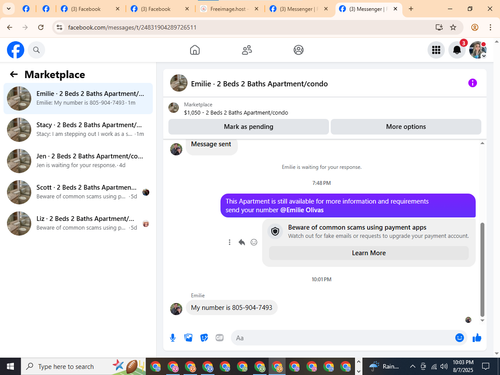Open the volume control in system tray

[444, 366]
